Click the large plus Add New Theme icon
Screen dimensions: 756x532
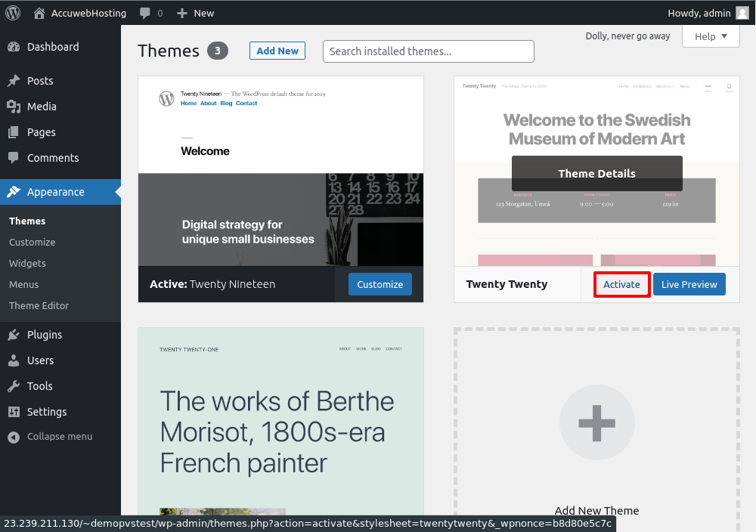coord(597,422)
